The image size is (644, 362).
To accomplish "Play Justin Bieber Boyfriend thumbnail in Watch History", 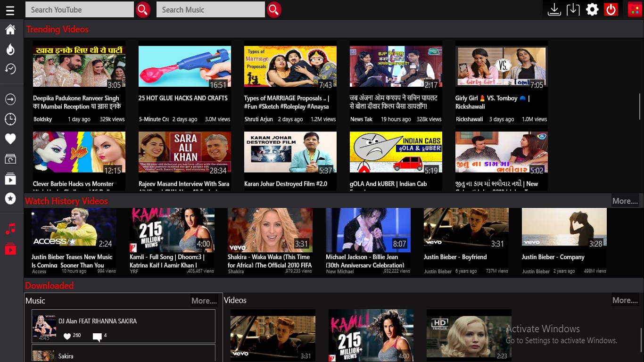I will pos(466,230).
